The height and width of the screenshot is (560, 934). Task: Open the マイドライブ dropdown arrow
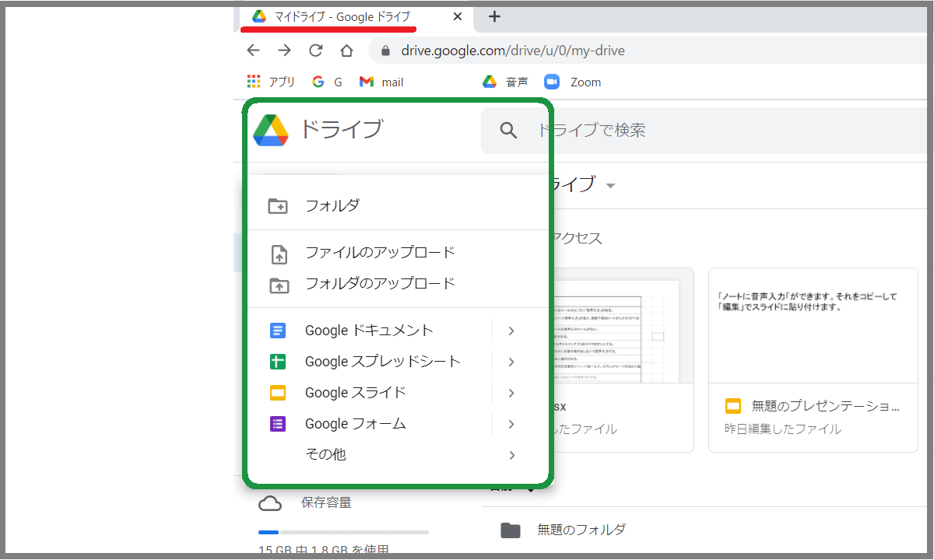tap(610, 186)
